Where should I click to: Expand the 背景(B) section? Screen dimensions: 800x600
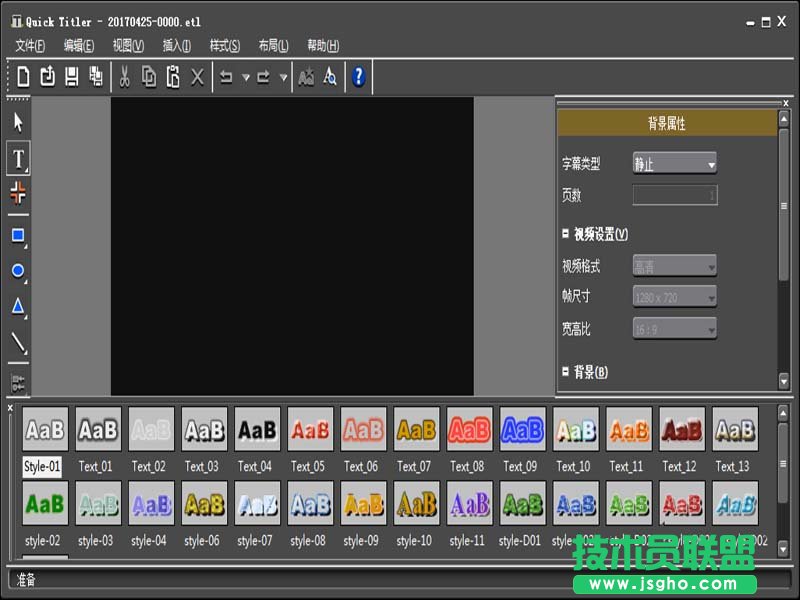coord(567,372)
